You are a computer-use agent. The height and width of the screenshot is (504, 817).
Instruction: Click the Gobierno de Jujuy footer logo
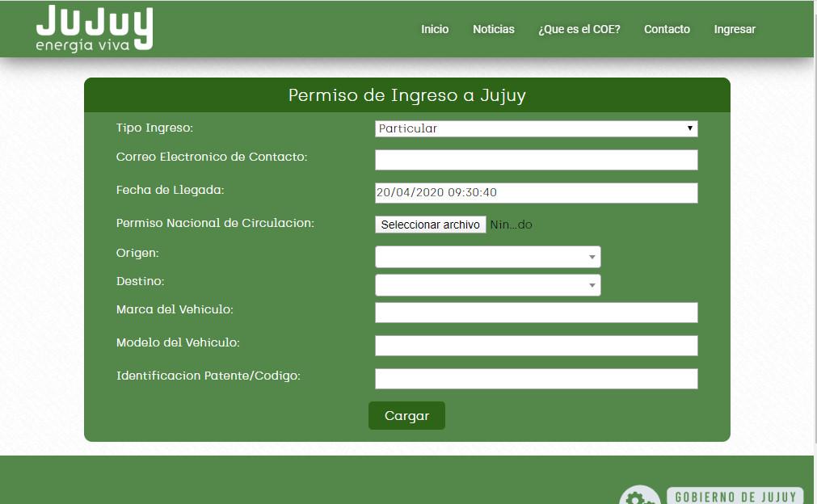tap(735, 496)
